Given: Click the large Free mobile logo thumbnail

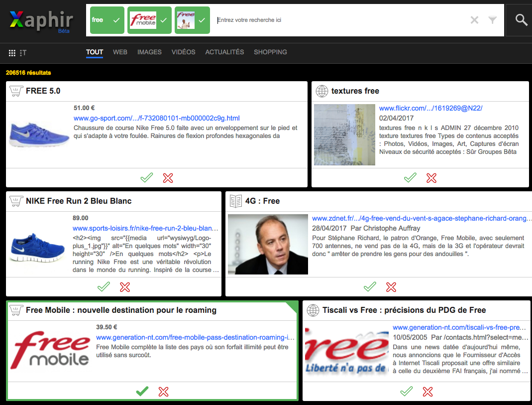Looking at the screenshot, I should pos(51,350).
